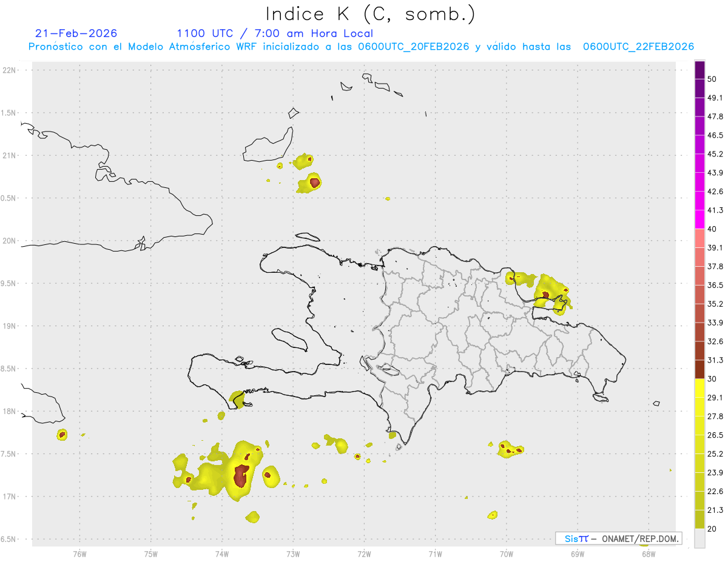Click the legend value "37.8"
This screenshot has height=562, width=728.
[715, 267]
